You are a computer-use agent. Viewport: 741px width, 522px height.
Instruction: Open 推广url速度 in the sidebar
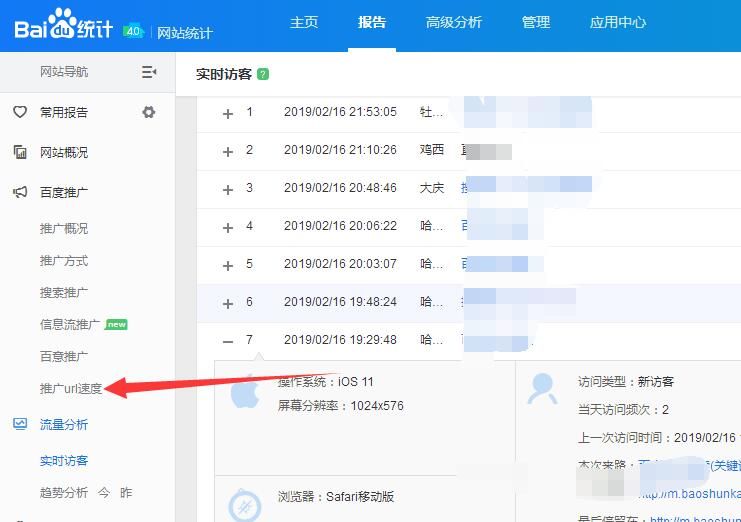coord(71,388)
